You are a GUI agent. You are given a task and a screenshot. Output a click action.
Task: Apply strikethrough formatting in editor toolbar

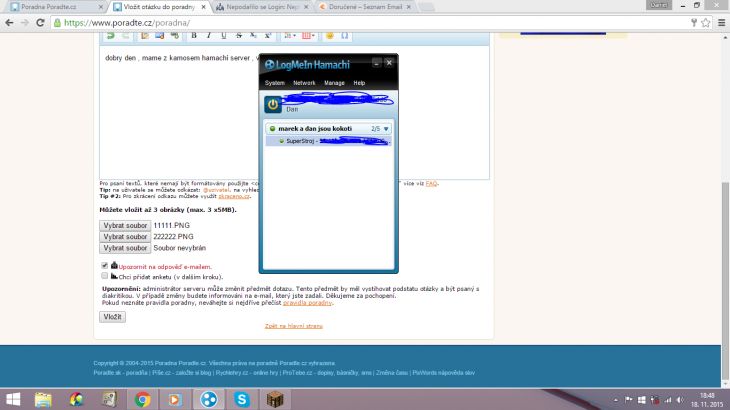tap(238, 36)
